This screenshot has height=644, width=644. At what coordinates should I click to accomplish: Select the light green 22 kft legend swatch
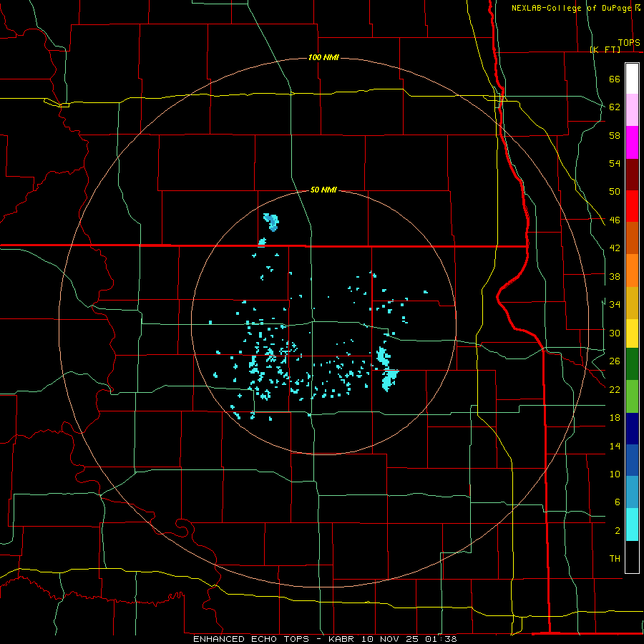pos(632,396)
